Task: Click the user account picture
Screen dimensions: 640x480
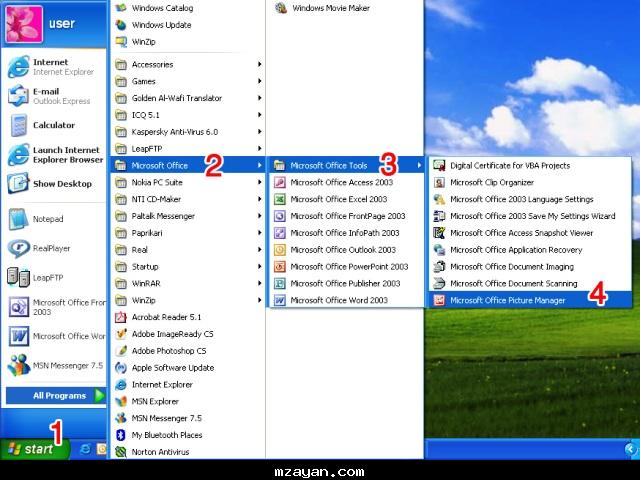Action: (x=24, y=24)
